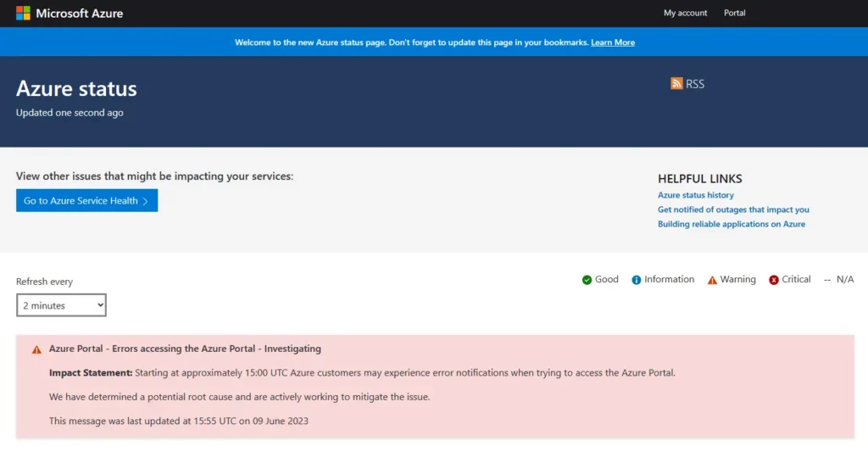The image size is (868, 452).
Task: Click the Microsoft Azure brand title
Action: click(x=79, y=14)
